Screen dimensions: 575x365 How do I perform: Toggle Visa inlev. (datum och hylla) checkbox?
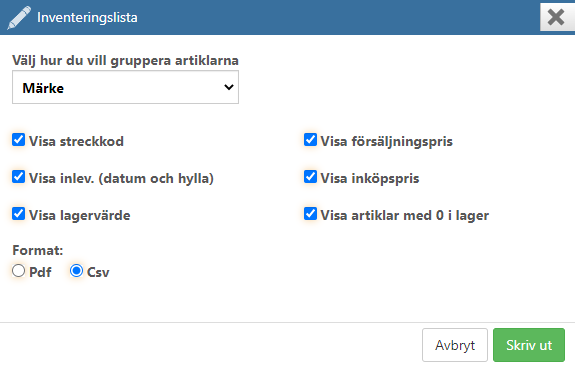coord(18,177)
